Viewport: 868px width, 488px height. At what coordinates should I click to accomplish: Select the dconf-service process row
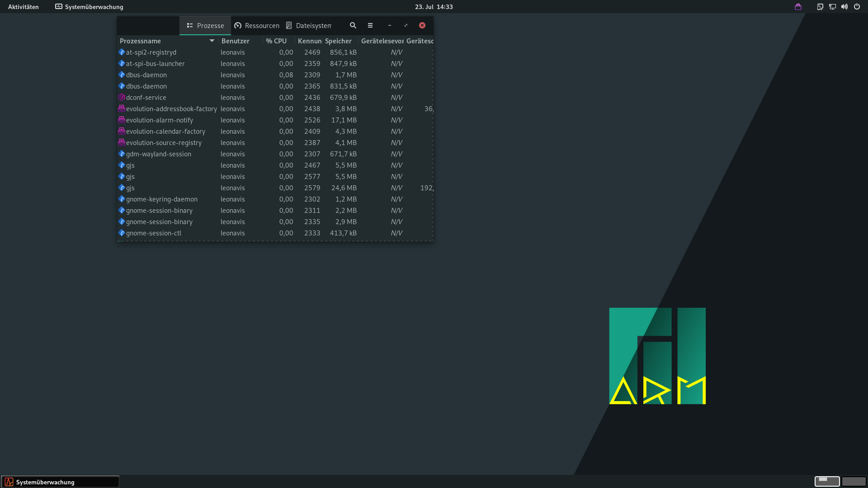point(275,97)
